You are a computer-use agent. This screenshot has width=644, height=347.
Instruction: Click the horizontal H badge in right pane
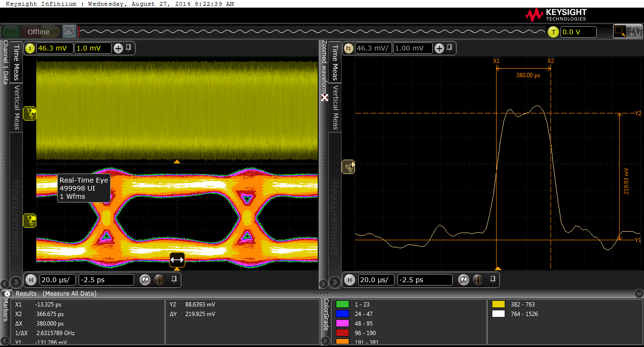click(349, 280)
